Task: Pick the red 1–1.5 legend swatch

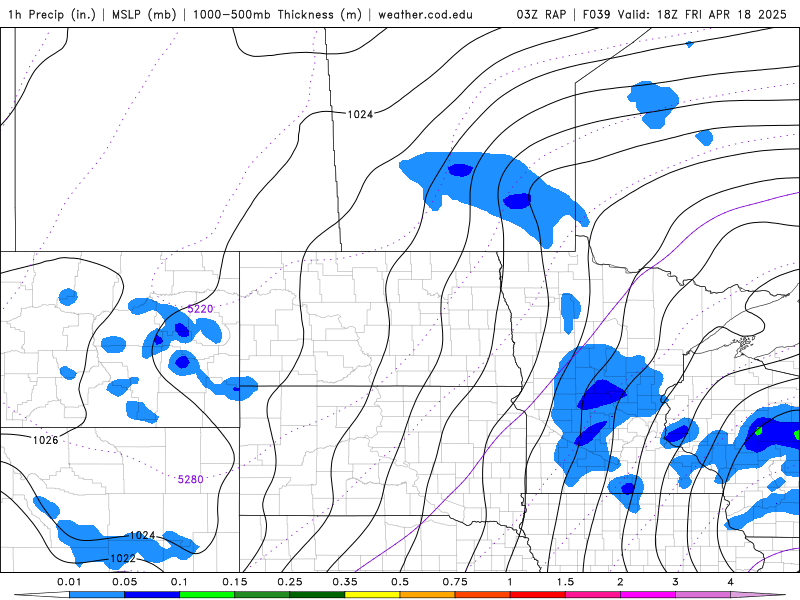Action: (x=538, y=595)
